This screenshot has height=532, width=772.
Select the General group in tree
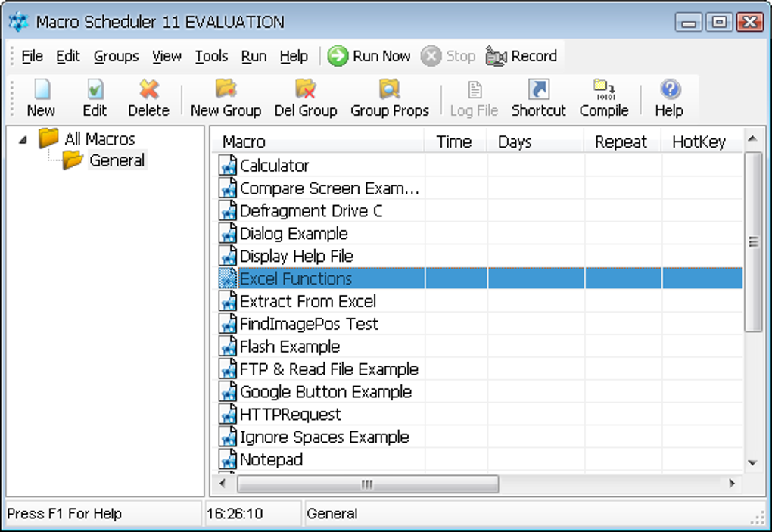(x=117, y=160)
